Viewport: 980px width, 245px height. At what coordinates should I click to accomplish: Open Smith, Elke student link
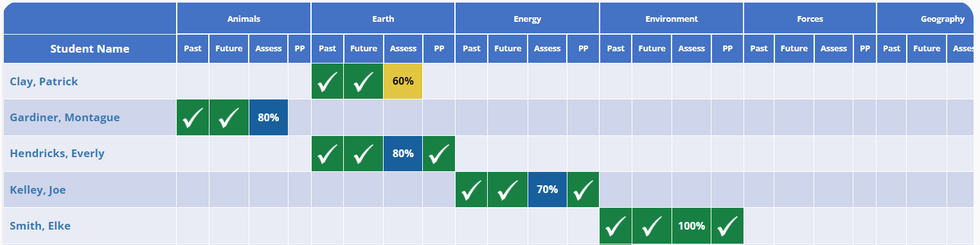pyautogui.click(x=40, y=226)
